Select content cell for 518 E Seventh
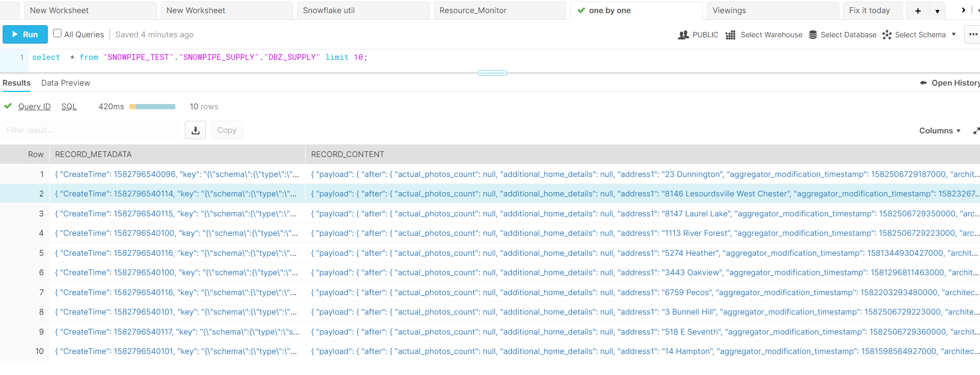The image size is (980, 375). 643,332
